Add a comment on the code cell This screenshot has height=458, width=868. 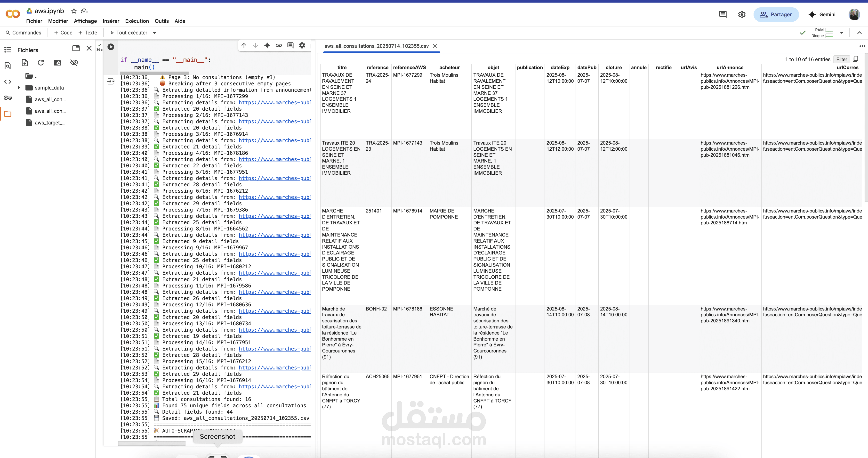(x=290, y=45)
